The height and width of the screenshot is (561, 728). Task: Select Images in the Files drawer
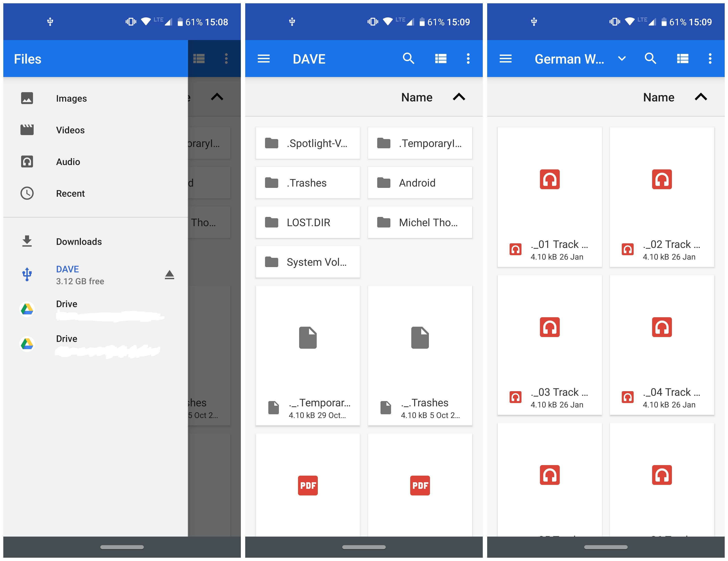(x=71, y=98)
